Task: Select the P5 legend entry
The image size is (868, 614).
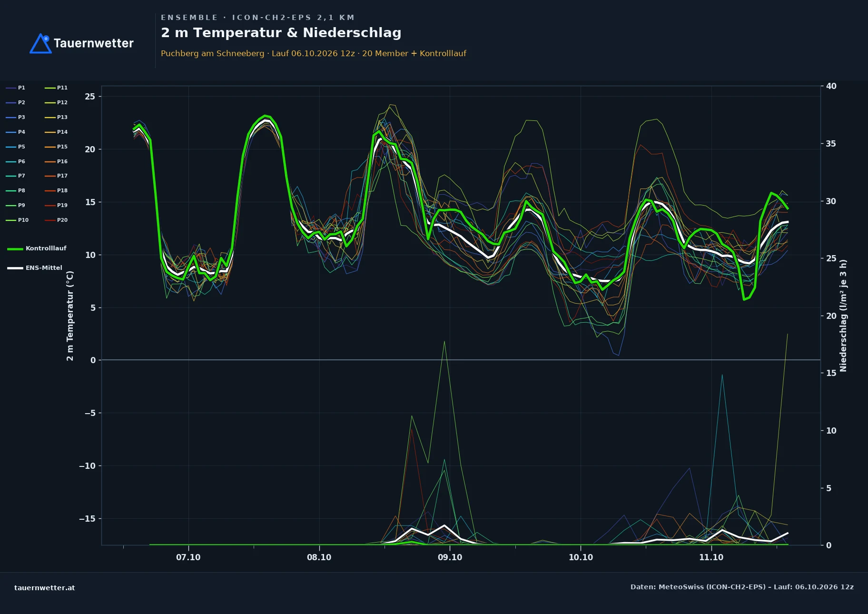Action: point(15,147)
